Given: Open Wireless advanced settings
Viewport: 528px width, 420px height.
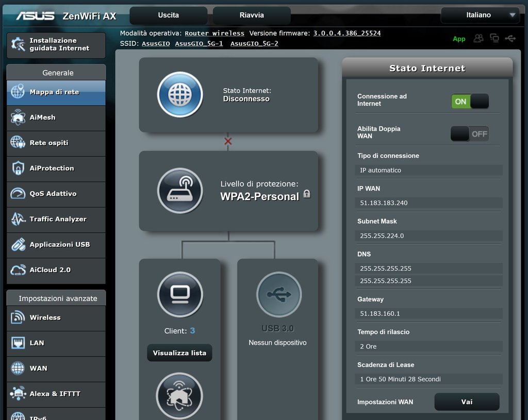Looking at the screenshot, I should click(56, 318).
